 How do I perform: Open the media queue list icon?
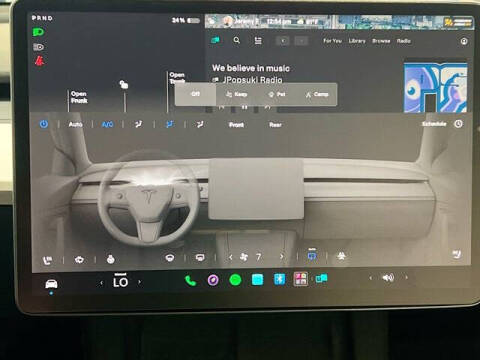click(258, 41)
